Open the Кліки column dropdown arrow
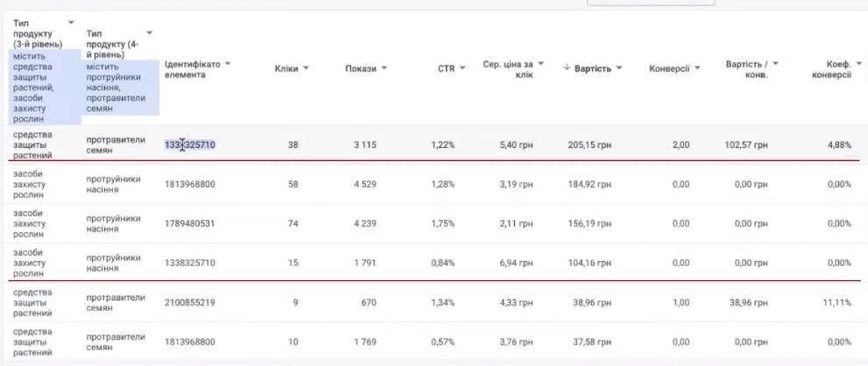Screen dimensions: 868x366 [x=306, y=68]
